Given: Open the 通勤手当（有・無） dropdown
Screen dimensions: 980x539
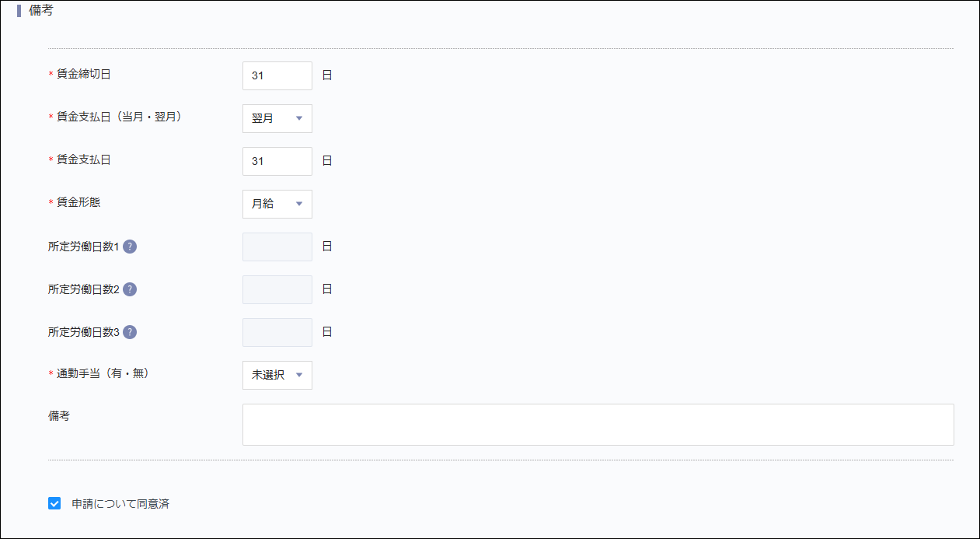Looking at the screenshot, I should (x=277, y=375).
